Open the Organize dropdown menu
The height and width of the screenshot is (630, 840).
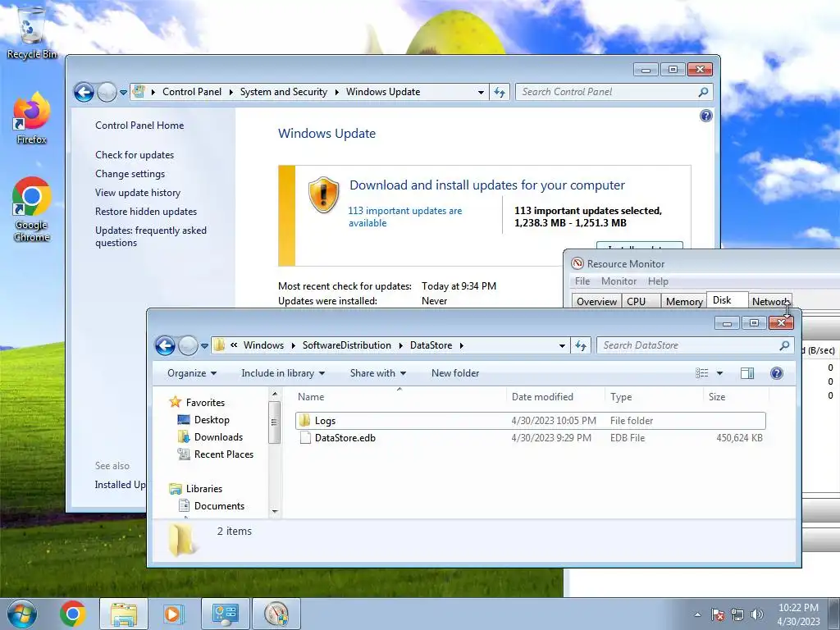[192, 373]
